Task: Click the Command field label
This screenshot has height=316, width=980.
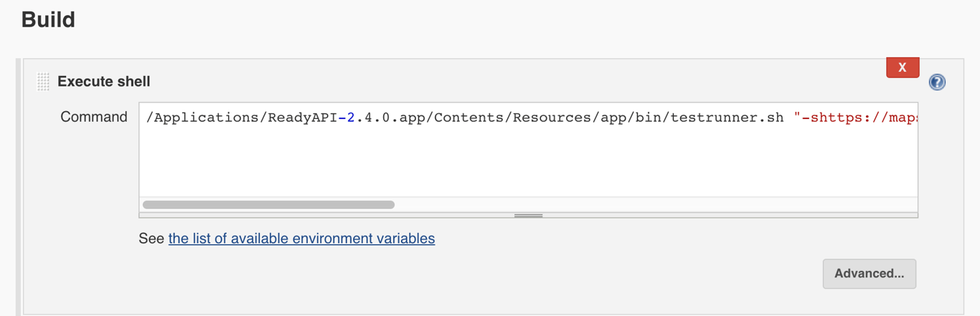Action: pyautogui.click(x=93, y=117)
